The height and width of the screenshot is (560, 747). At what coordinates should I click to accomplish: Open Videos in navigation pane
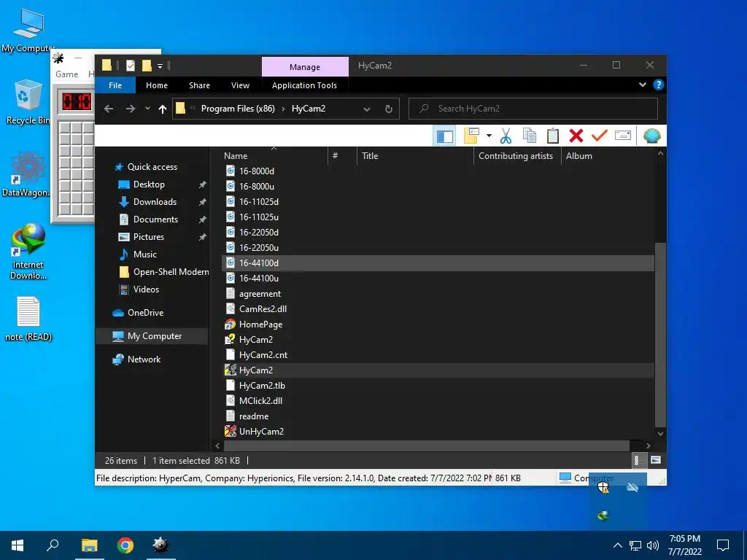[146, 289]
